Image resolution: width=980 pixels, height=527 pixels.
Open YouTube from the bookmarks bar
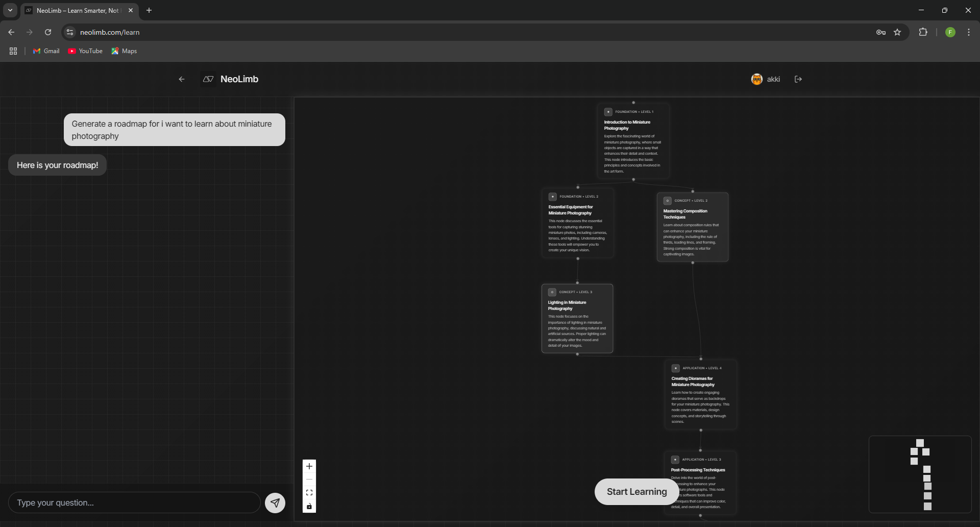coord(85,51)
